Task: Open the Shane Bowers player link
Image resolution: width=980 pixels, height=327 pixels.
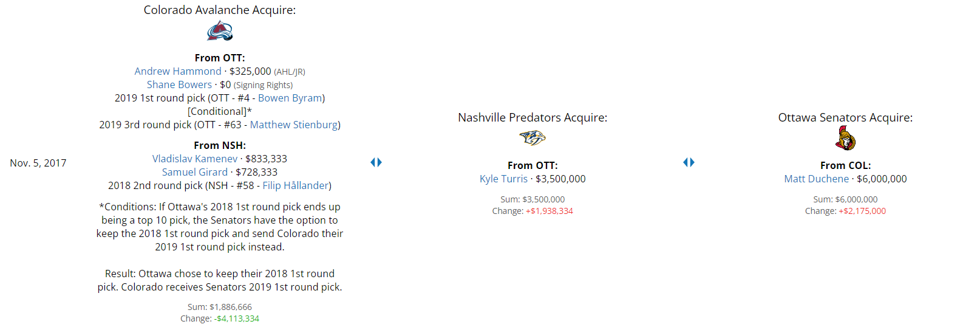Action: click(x=179, y=85)
